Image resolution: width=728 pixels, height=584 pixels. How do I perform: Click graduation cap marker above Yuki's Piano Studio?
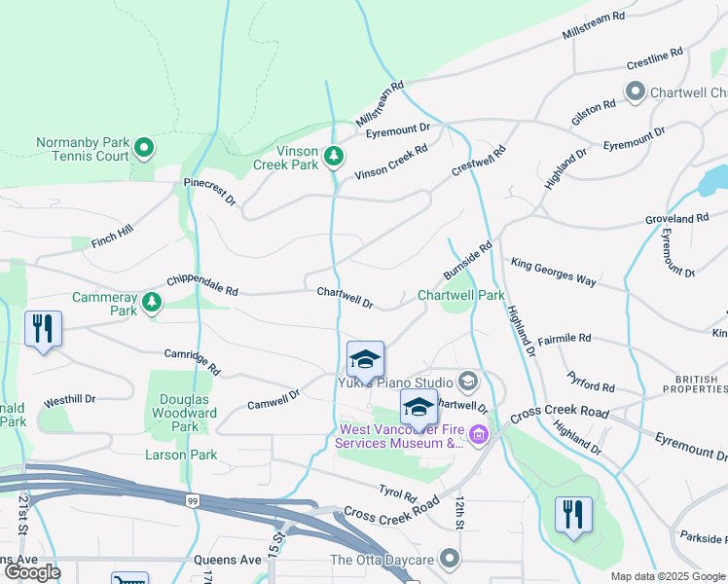point(365,360)
